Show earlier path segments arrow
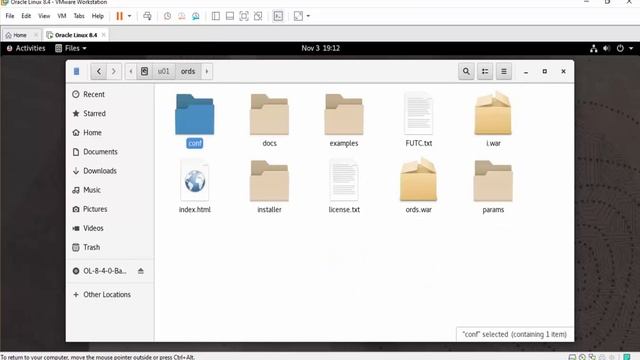Screen dimensions: 640x360 (x=131, y=71)
